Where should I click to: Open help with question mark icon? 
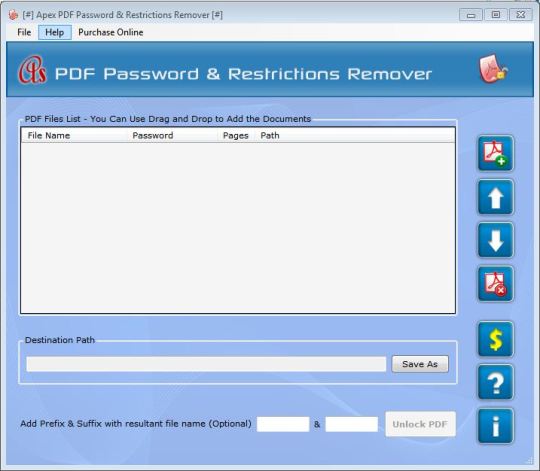tap(495, 383)
